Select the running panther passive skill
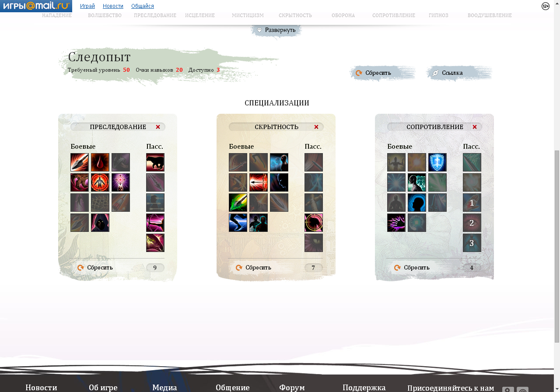 click(x=155, y=162)
